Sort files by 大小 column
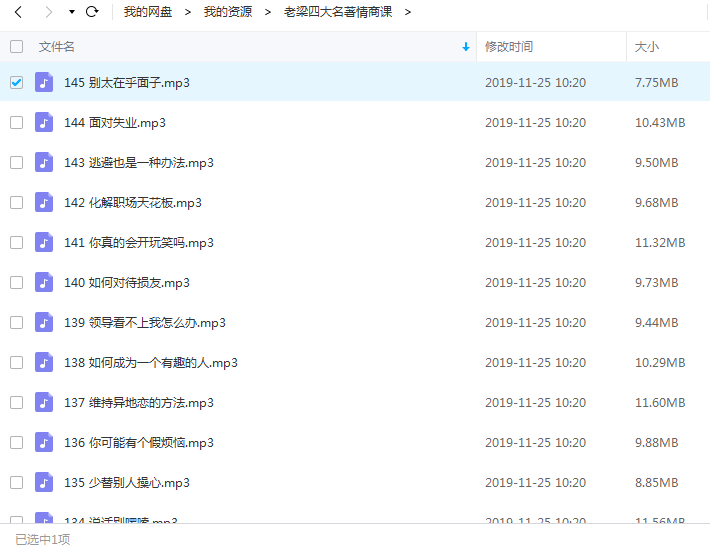Viewport: 710px width, 551px height. click(x=647, y=47)
